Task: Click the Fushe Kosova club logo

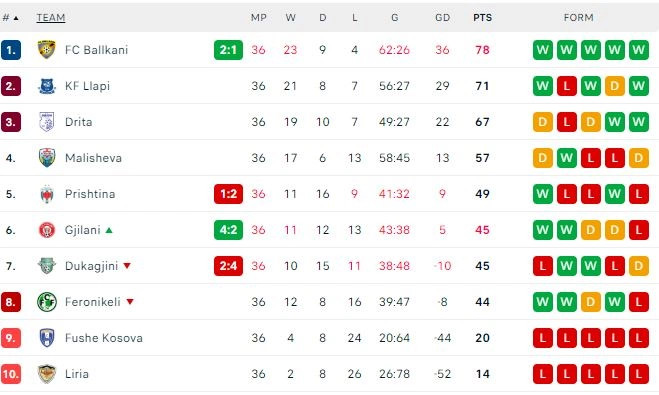Action: [x=47, y=338]
